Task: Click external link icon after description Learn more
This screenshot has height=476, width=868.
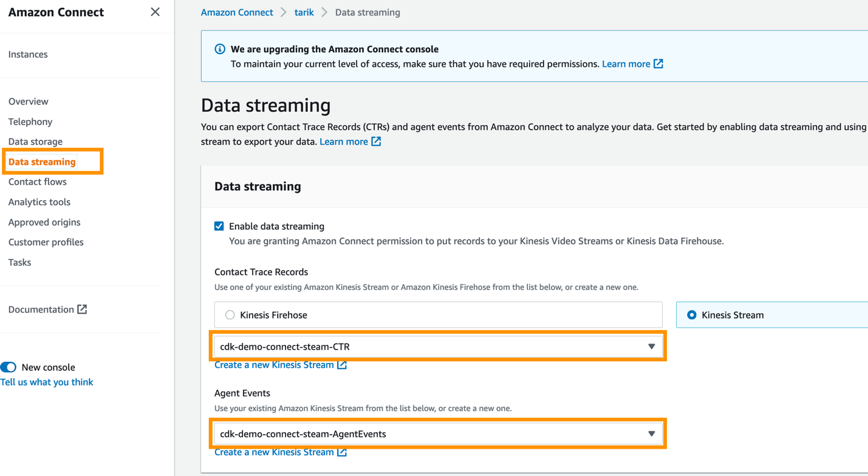Action: point(376,142)
